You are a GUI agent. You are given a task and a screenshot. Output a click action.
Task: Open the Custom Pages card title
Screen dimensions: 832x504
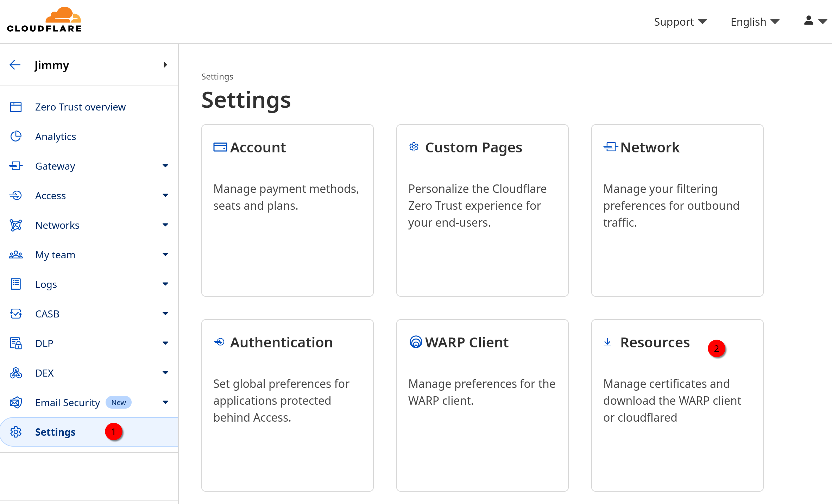pyautogui.click(x=474, y=147)
